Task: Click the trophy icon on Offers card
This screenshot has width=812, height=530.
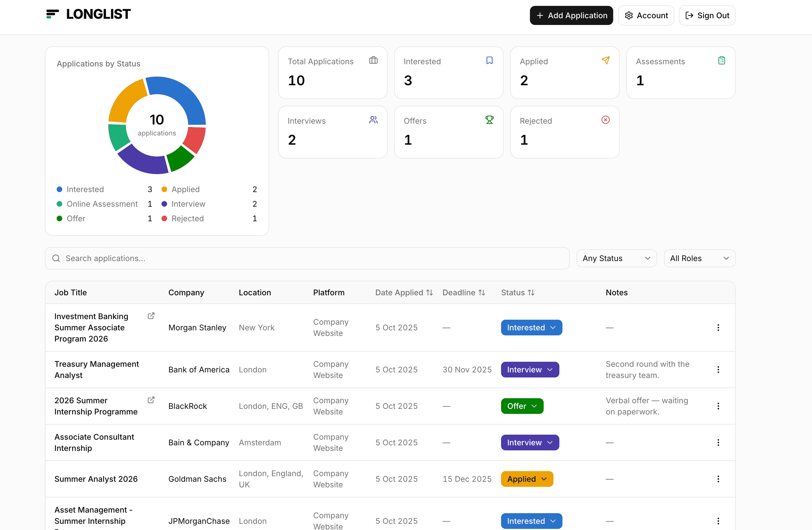Action: coord(489,120)
